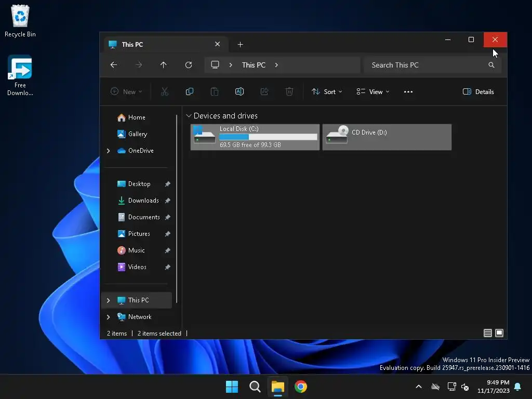Click This PC breadcrumb in address bar

point(254,65)
